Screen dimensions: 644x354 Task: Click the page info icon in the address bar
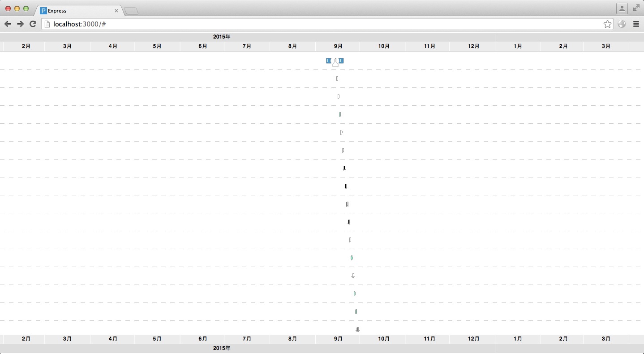(x=47, y=24)
